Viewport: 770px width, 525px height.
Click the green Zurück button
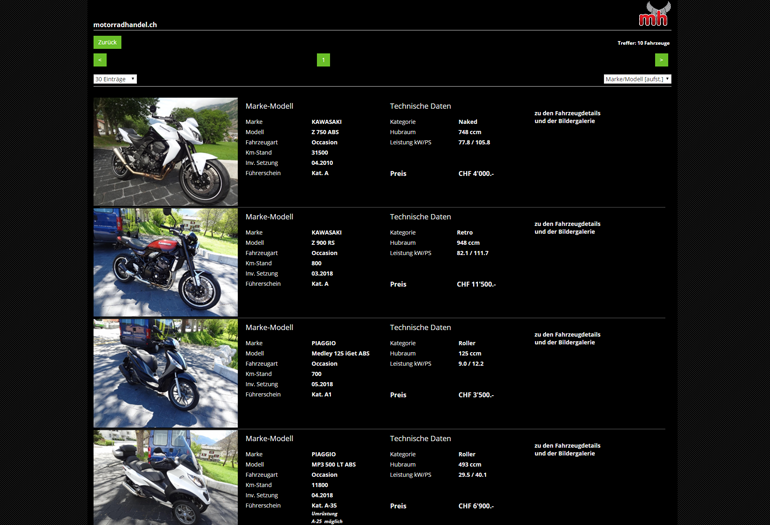[x=107, y=42]
